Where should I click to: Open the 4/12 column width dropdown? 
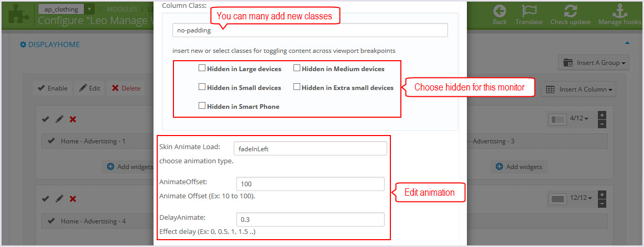[580, 119]
